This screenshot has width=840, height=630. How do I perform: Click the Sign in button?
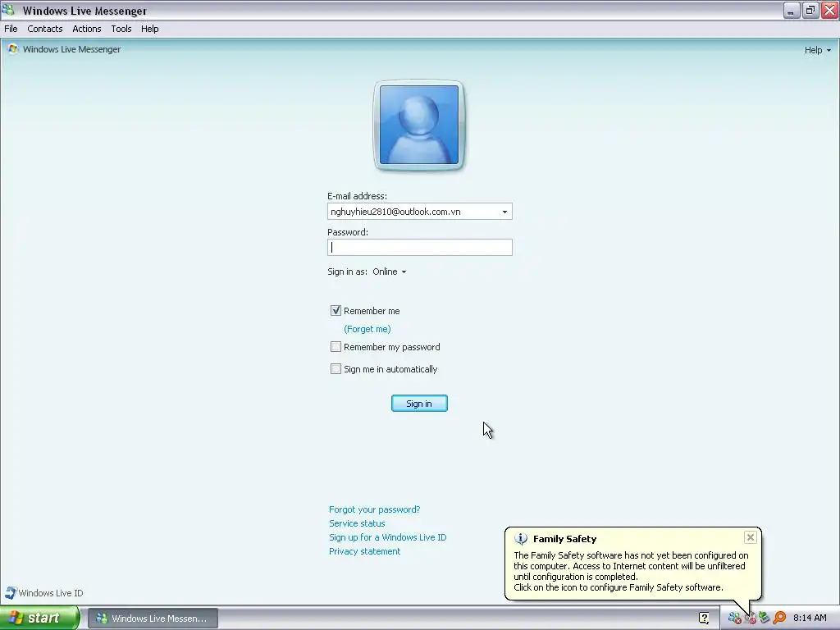coord(419,404)
